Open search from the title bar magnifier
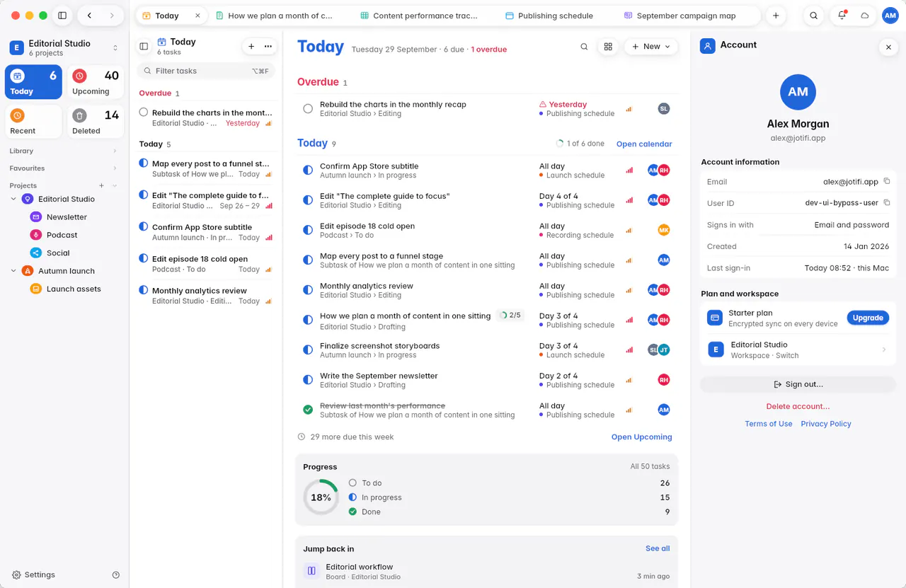The width and height of the screenshot is (906, 588). pyautogui.click(x=814, y=16)
